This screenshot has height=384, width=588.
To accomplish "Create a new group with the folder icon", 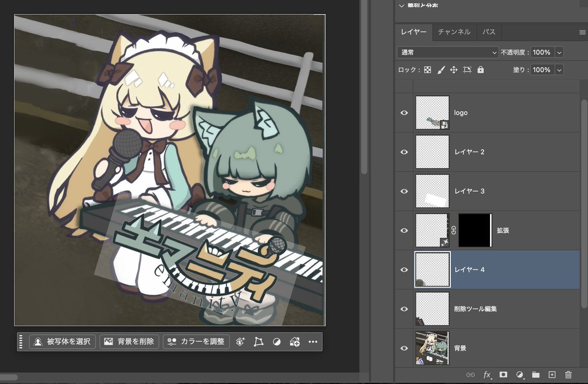I will tap(536, 375).
